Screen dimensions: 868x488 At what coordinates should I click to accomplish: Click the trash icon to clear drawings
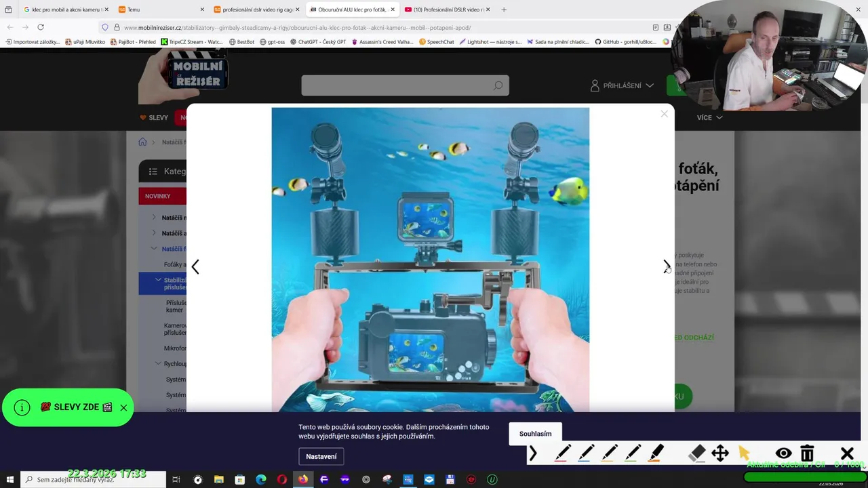tap(807, 453)
